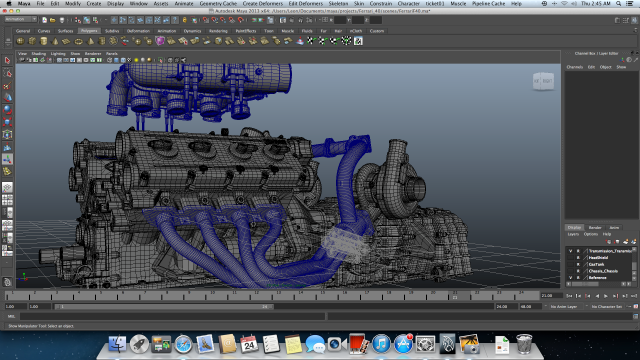Create a polygon cube from shelf
This screenshot has width=640, height=360.
tap(32, 41)
